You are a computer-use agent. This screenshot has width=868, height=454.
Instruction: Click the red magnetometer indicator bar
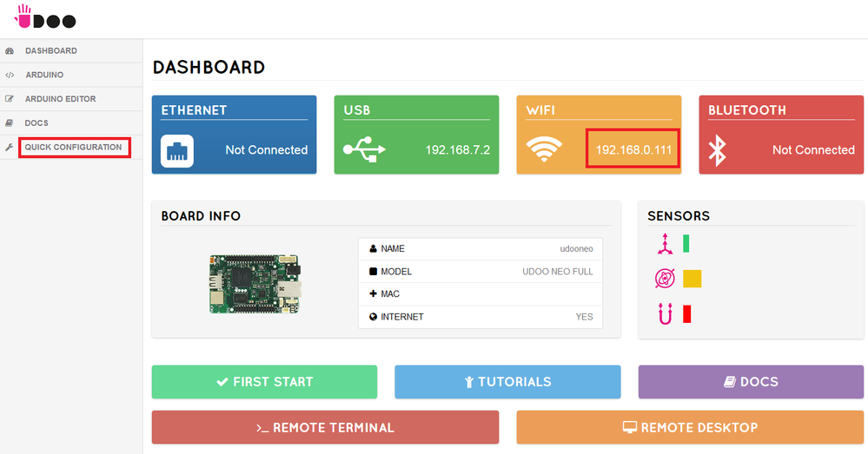687,314
